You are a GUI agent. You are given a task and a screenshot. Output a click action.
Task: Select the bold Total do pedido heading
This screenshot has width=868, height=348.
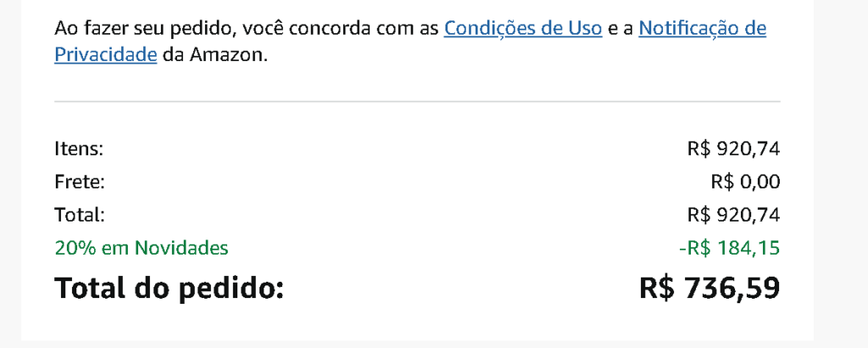coord(169,288)
